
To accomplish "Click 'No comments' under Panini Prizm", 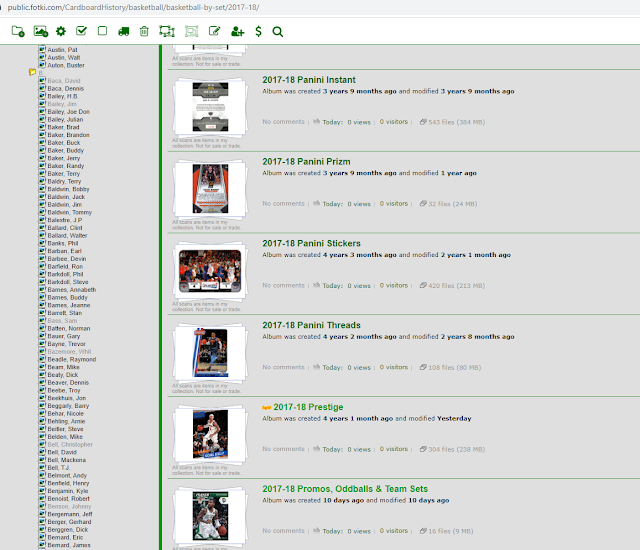I will tap(283, 204).
